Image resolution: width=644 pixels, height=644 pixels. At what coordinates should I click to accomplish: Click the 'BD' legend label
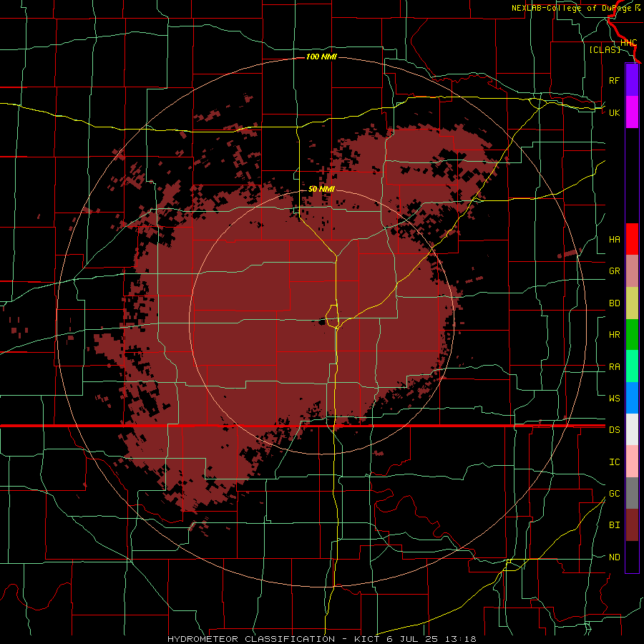pyautogui.click(x=614, y=303)
